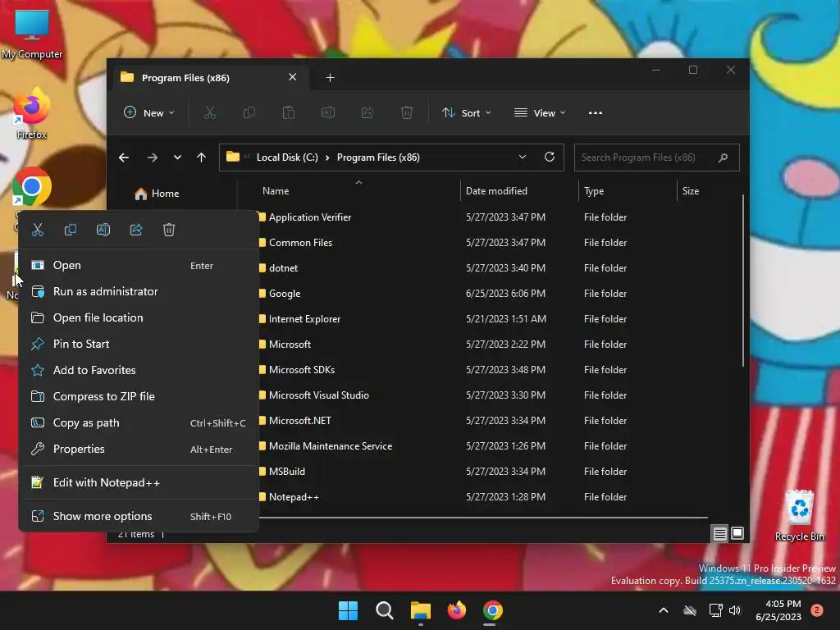Click the Back navigation arrow
Viewport: 840px width, 630px height.
pos(124,157)
